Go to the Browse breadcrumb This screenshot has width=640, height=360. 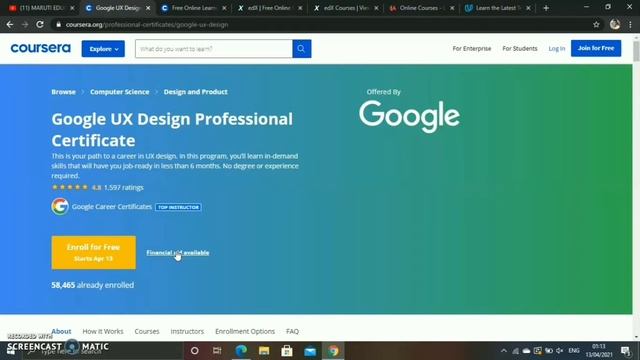(x=63, y=92)
